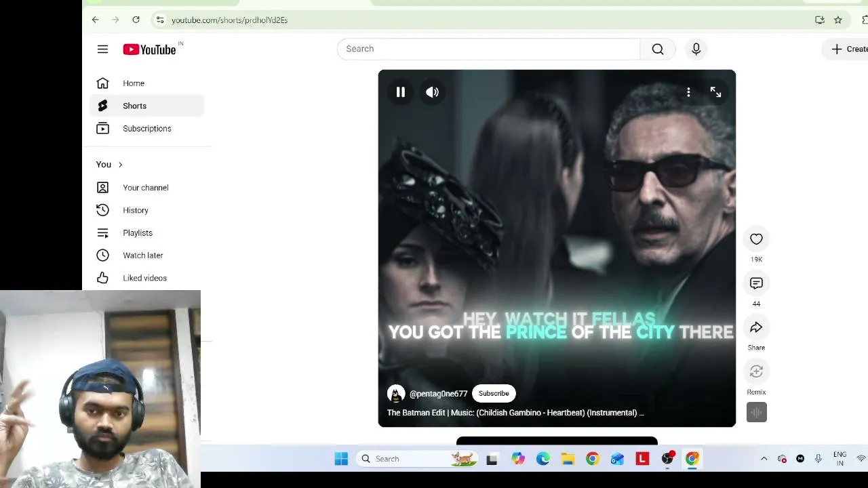This screenshot has height=488, width=868.
Task: Open OBS Studio from the taskbar
Action: 667,459
